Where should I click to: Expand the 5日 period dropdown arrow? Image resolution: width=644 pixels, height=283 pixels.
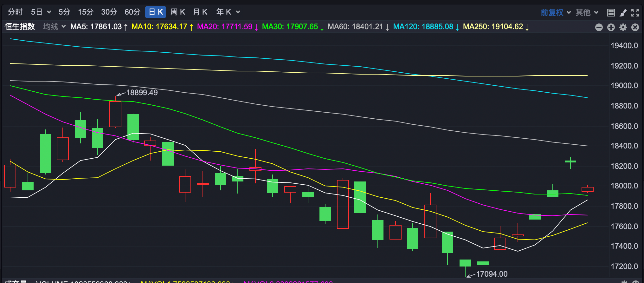49,12
